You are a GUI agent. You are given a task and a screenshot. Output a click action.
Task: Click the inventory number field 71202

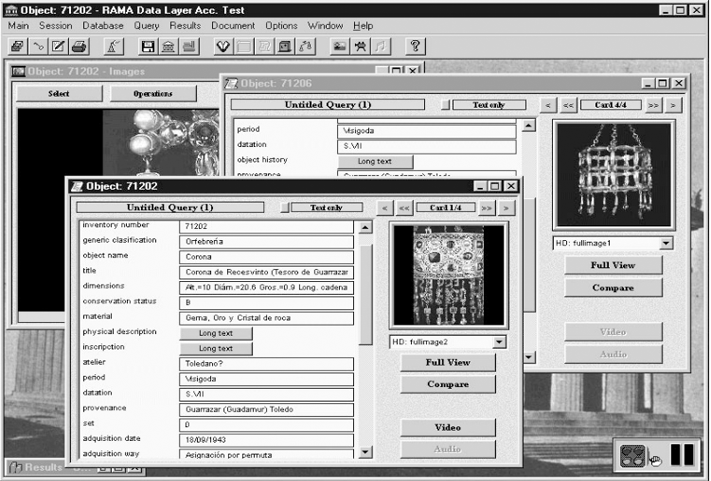[266, 226]
